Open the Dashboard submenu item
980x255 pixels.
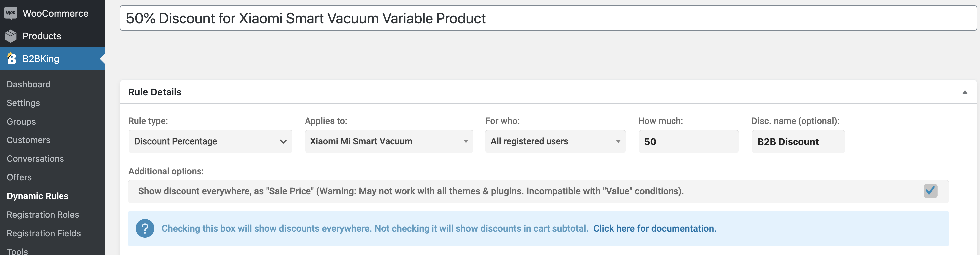click(29, 84)
